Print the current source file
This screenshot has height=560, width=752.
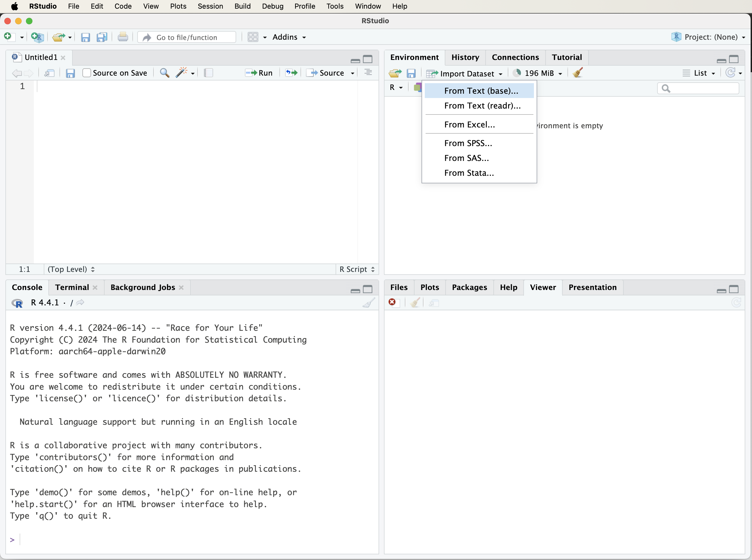pos(123,37)
